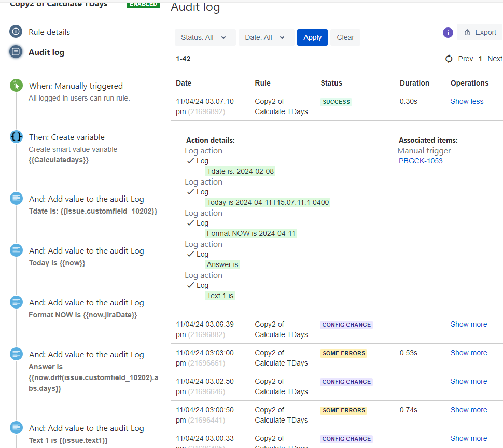The image size is (503, 448).
Task: Refresh the audit log list
Action: coord(449,59)
